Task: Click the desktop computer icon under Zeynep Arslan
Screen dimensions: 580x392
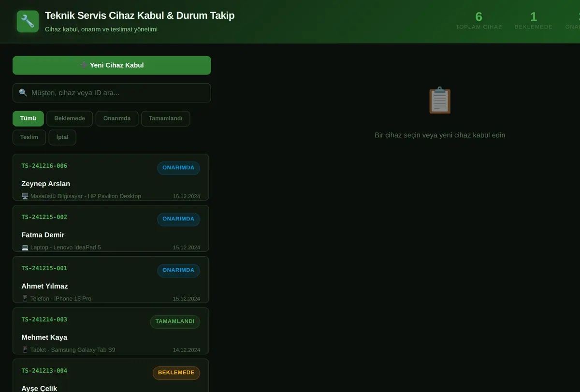Action: (25, 196)
